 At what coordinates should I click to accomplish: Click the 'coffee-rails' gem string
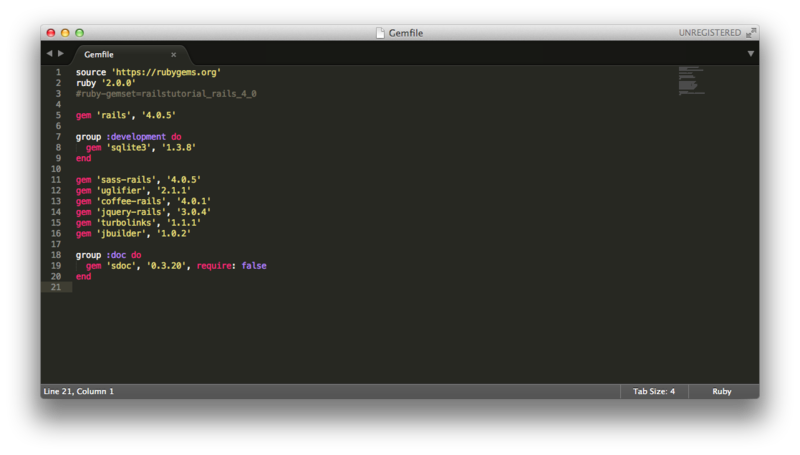coord(131,201)
